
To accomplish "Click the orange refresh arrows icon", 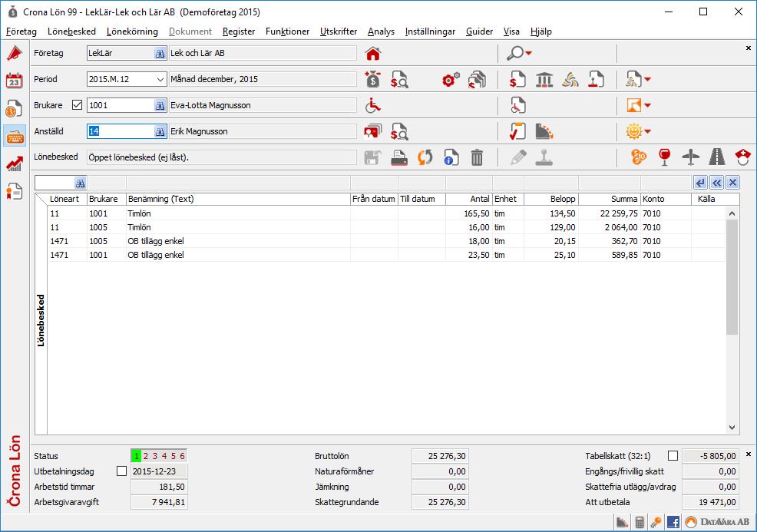I will (x=425, y=157).
